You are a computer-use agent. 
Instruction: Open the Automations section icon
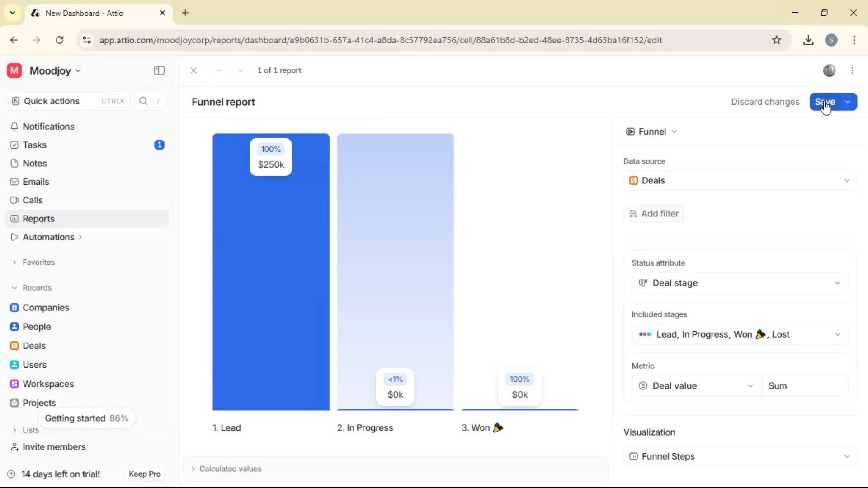(x=14, y=237)
